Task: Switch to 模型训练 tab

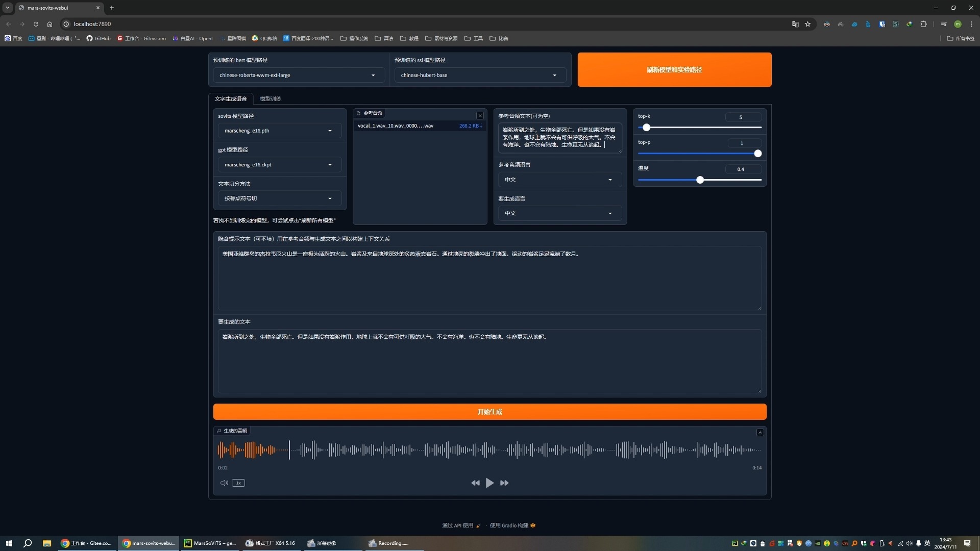Action: (271, 98)
